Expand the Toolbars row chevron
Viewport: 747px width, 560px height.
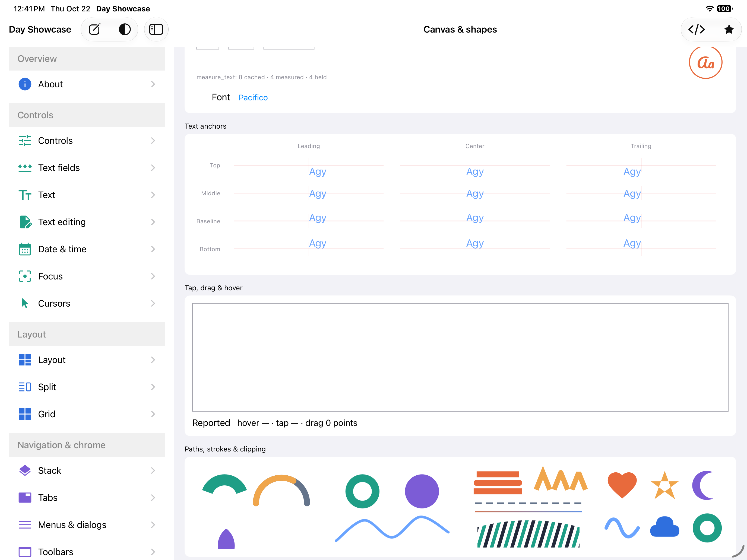pos(153,552)
